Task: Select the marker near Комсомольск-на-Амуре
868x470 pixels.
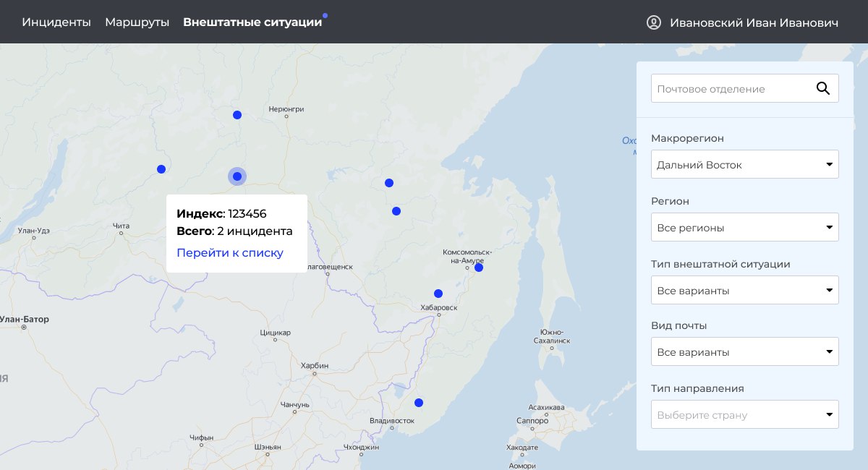Action: [x=479, y=268]
